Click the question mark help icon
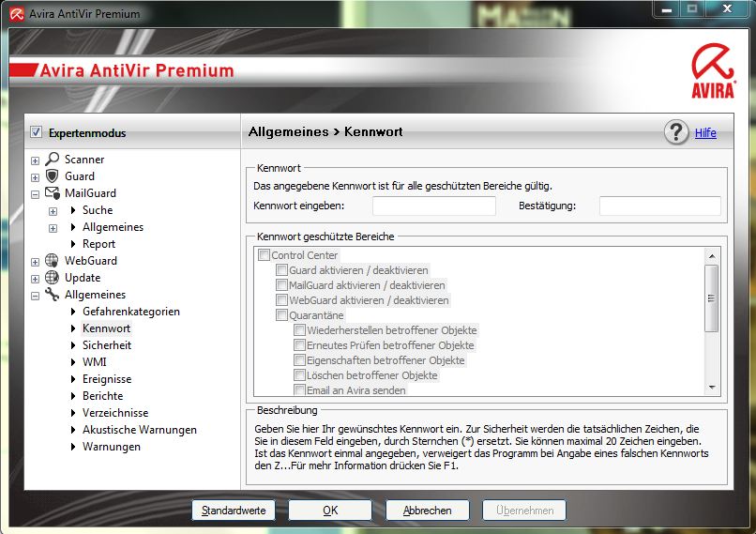Screen dimensions: 756x534 point(676,132)
